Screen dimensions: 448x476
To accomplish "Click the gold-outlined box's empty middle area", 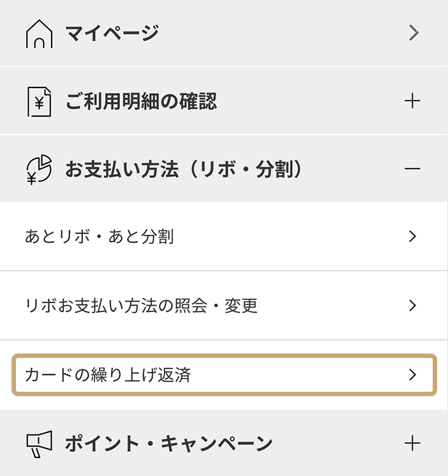I will click(x=294, y=375).
